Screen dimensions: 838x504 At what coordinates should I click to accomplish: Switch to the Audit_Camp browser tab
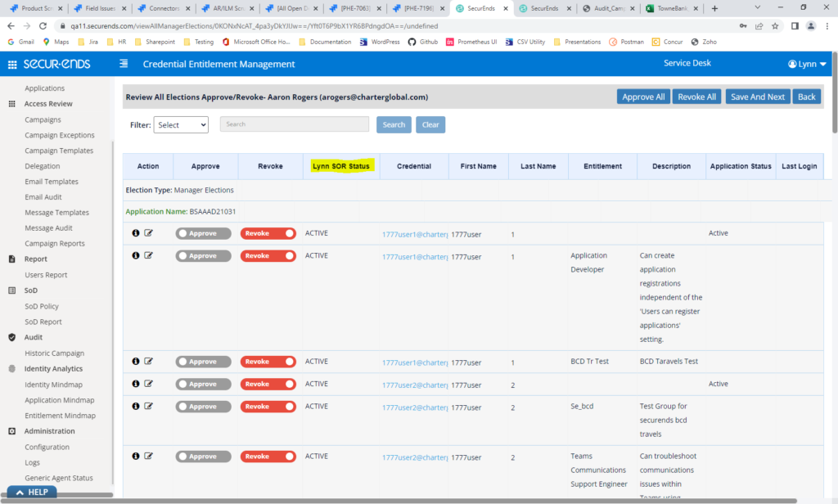tap(609, 8)
